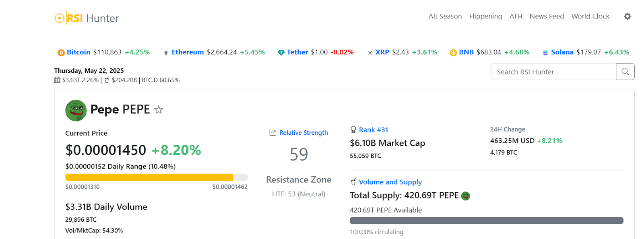Open the Solana link in ticker
The height and width of the screenshot is (239, 644).
(562, 52)
